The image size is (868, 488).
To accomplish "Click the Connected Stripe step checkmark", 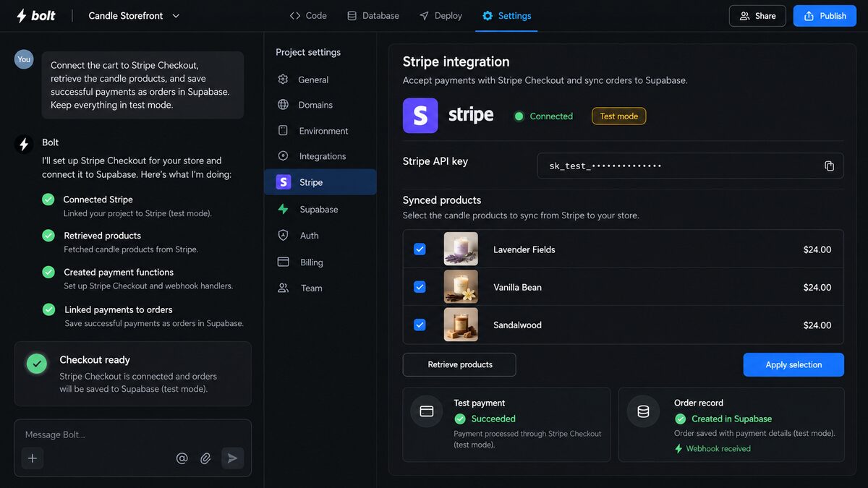I will (48, 200).
